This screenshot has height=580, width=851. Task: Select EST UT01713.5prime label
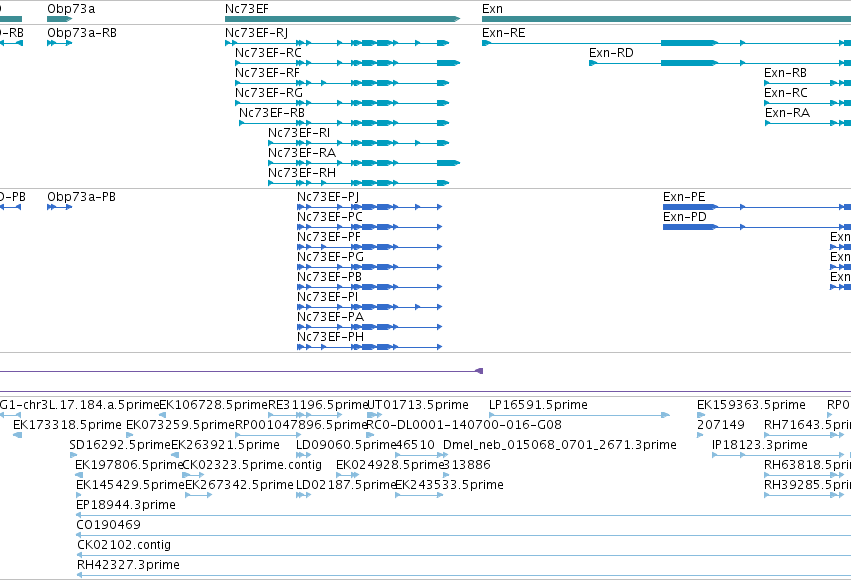[x=418, y=405]
